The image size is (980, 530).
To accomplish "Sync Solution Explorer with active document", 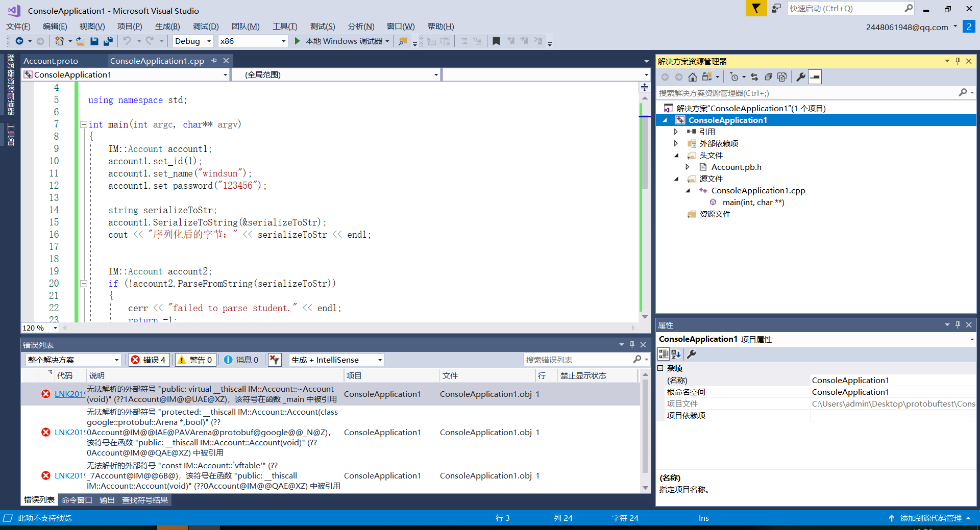I will point(754,77).
